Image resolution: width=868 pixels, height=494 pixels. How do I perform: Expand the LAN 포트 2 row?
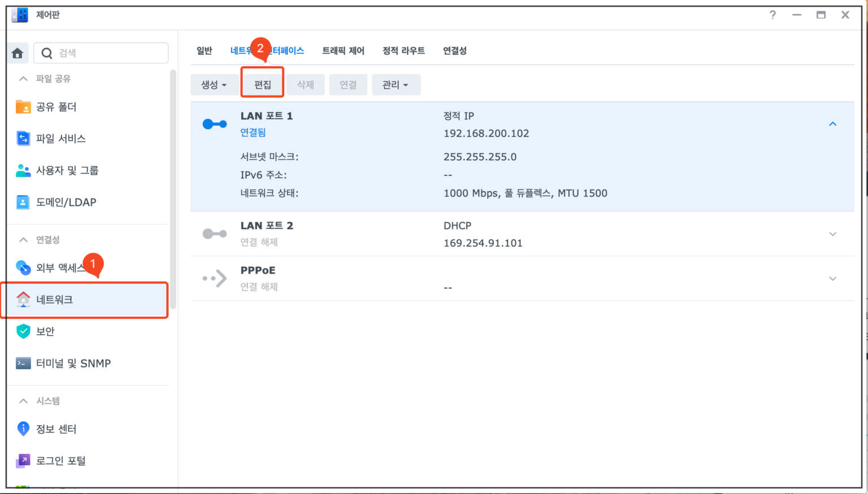832,234
